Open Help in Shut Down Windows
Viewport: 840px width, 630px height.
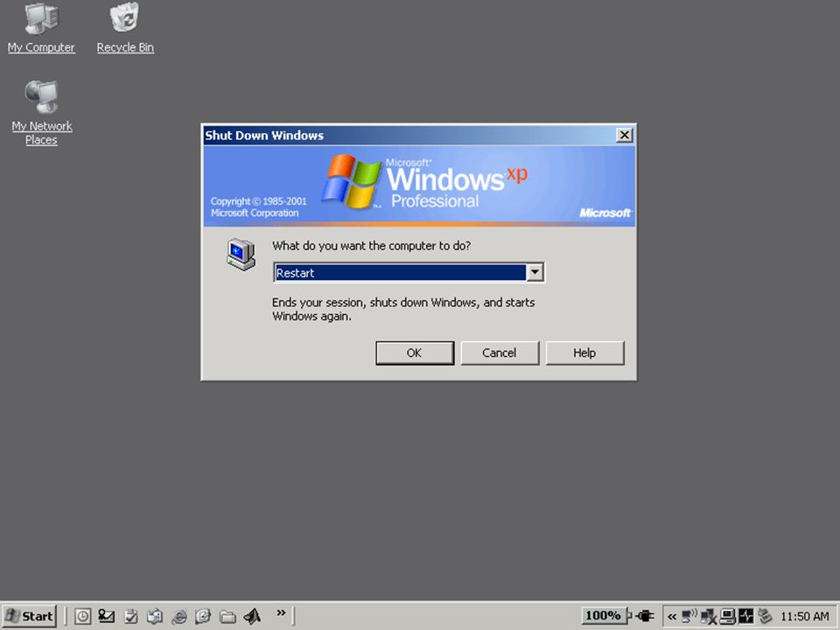(x=584, y=353)
